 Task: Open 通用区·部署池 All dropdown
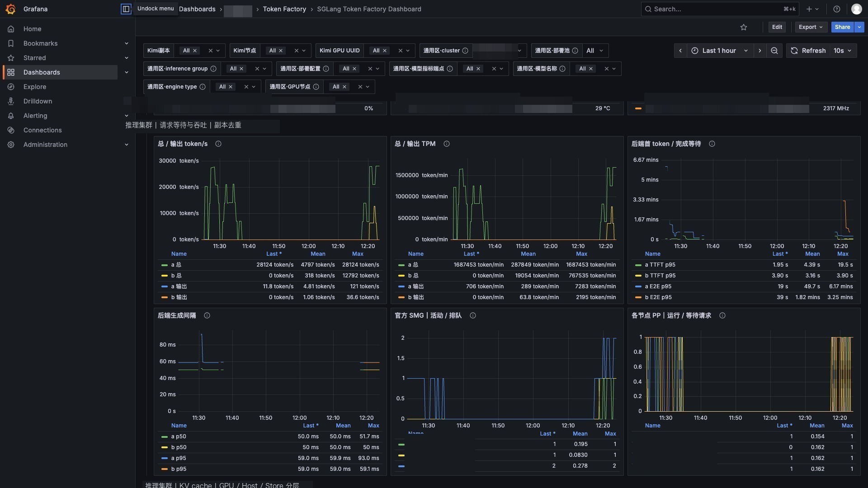tap(594, 51)
